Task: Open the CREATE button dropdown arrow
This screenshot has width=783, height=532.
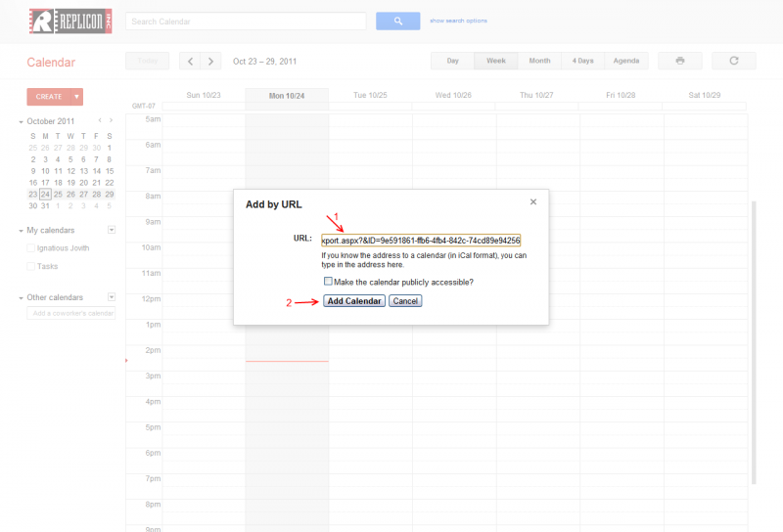Action: 76,96
